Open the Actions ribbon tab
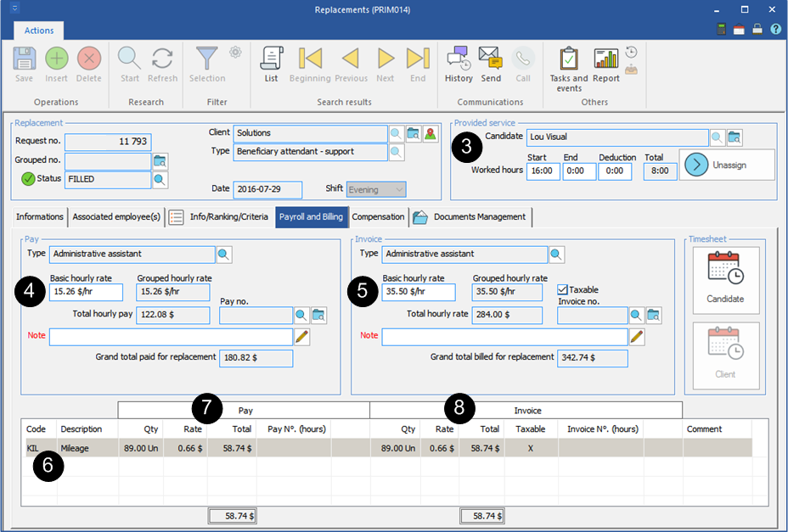Viewport: 788px width, 532px height. tap(39, 31)
